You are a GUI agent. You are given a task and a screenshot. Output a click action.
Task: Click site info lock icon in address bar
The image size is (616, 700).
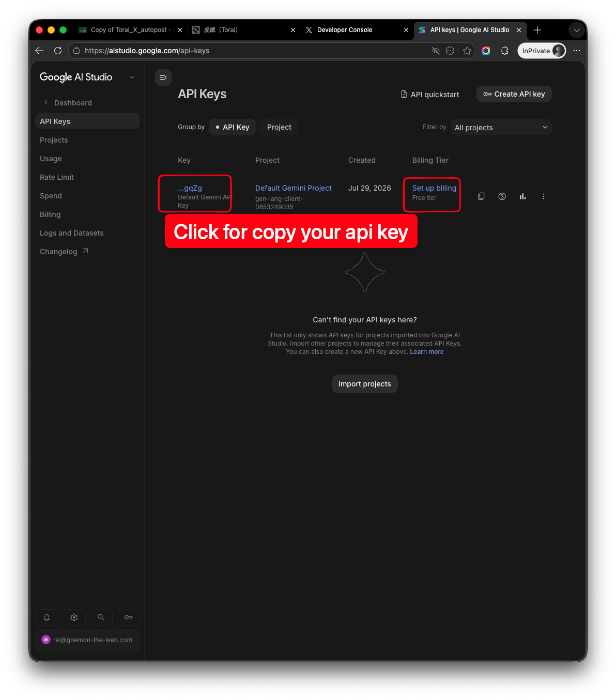click(x=76, y=51)
